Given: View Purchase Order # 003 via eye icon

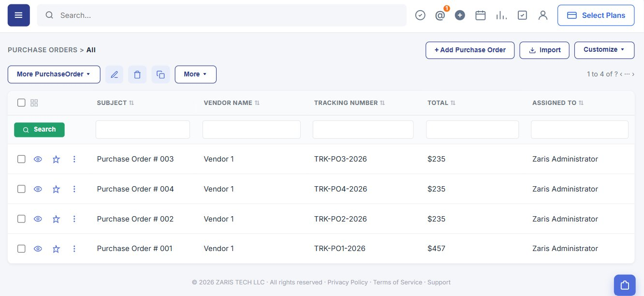Looking at the screenshot, I should (38, 159).
